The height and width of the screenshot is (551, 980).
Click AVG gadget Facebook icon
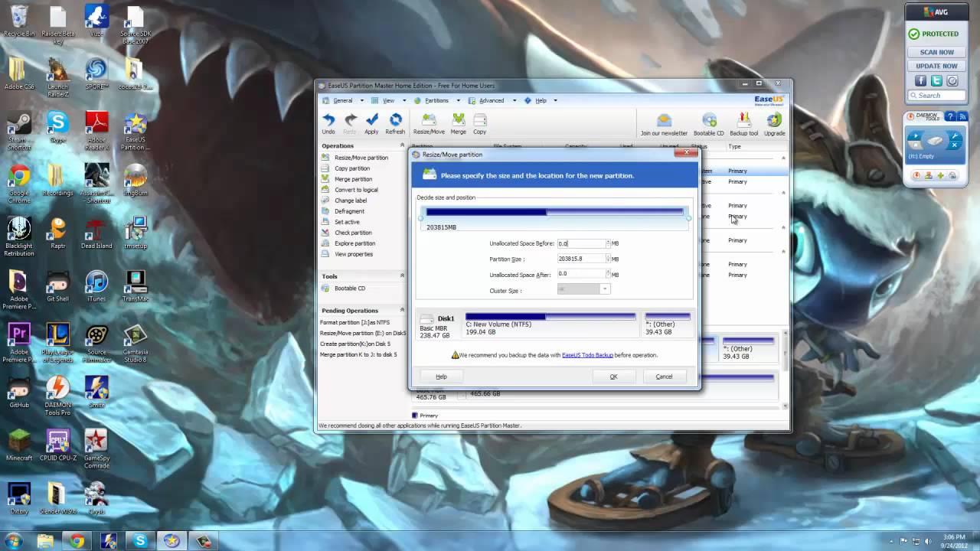921,80
